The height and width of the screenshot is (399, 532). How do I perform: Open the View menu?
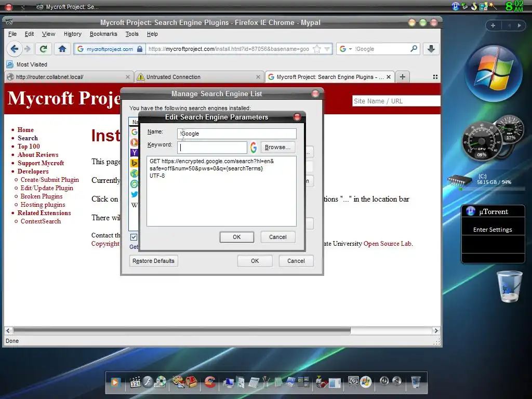tap(48, 34)
